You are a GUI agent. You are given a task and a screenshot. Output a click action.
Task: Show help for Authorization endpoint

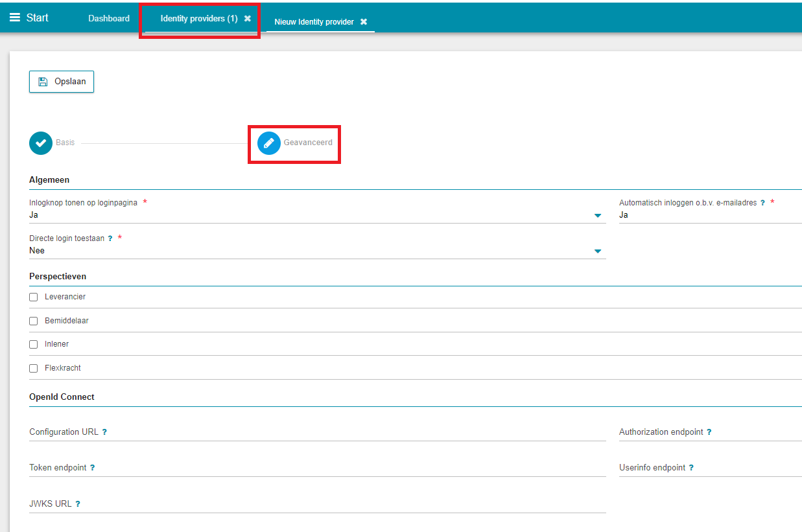coord(709,432)
